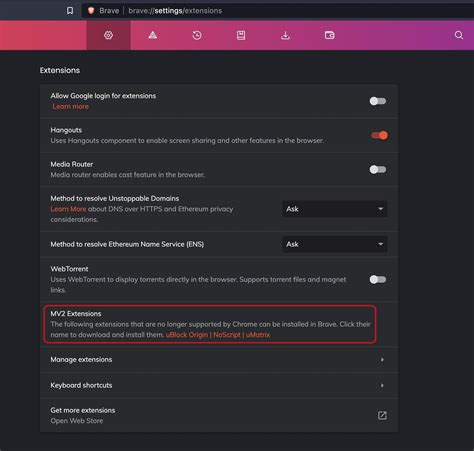Enable Allow Google login for extensions
The image size is (474, 451).
378,101
